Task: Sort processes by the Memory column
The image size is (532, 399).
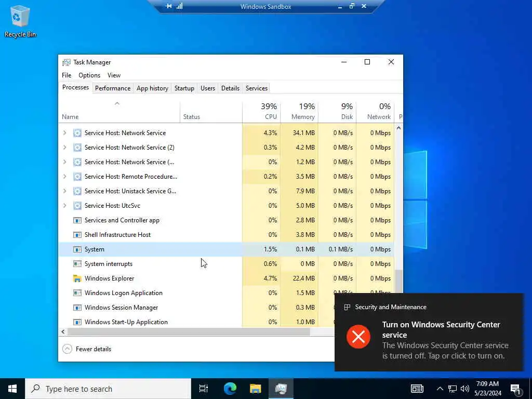Action: [x=299, y=111]
